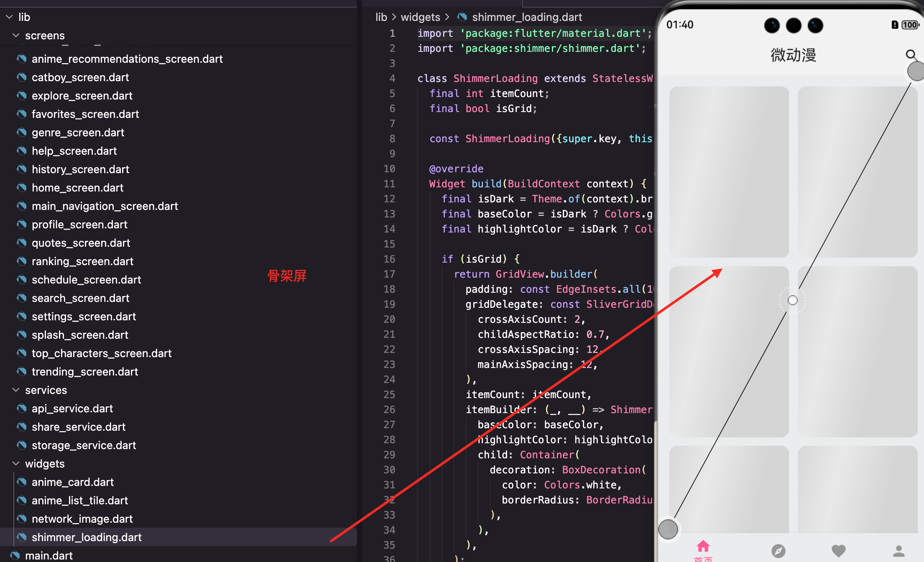Click the widgets breadcrumb segment

point(420,17)
